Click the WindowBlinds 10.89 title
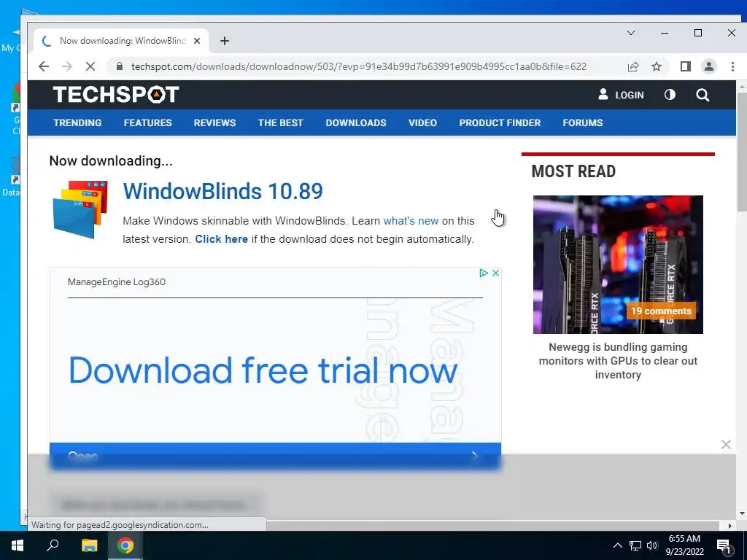747x560 pixels. pyautogui.click(x=223, y=192)
